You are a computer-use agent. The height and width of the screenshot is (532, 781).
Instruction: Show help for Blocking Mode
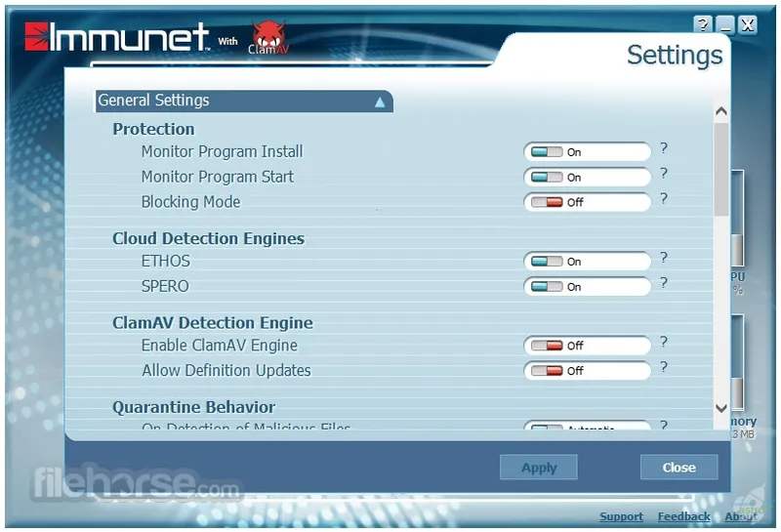pos(664,199)
